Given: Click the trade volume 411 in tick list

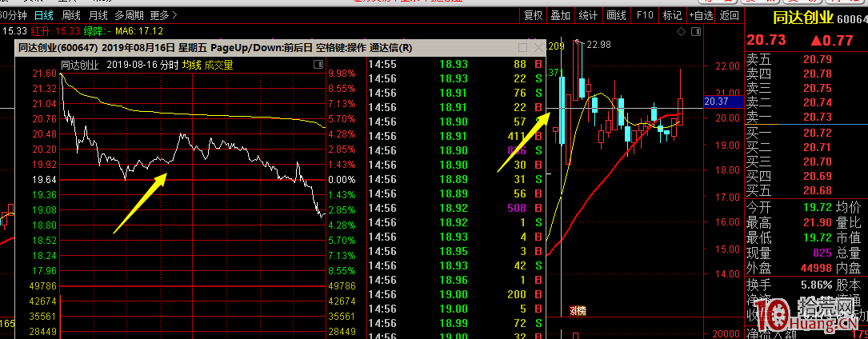Looking at the screenshot, I should coord(517,136).
